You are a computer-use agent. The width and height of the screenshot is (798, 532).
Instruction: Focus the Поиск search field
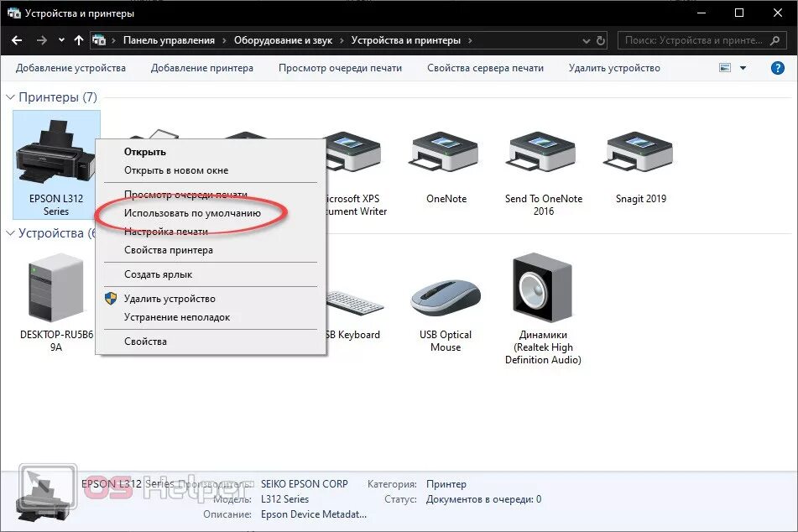(x=700, y=40)
